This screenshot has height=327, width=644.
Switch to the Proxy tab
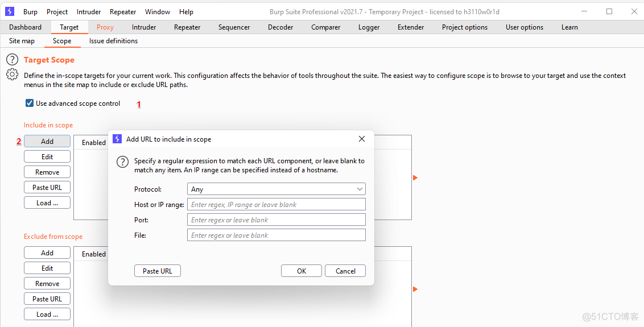[x=105, y=27]
